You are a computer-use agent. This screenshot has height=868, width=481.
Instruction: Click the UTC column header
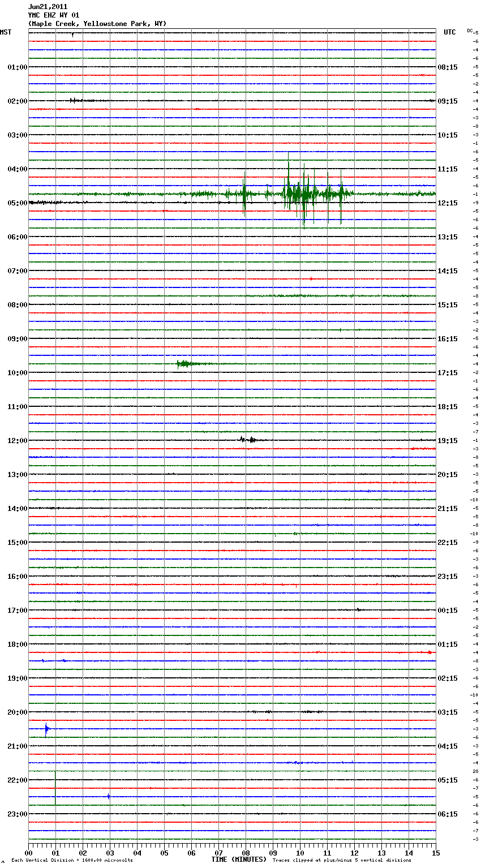450,32
